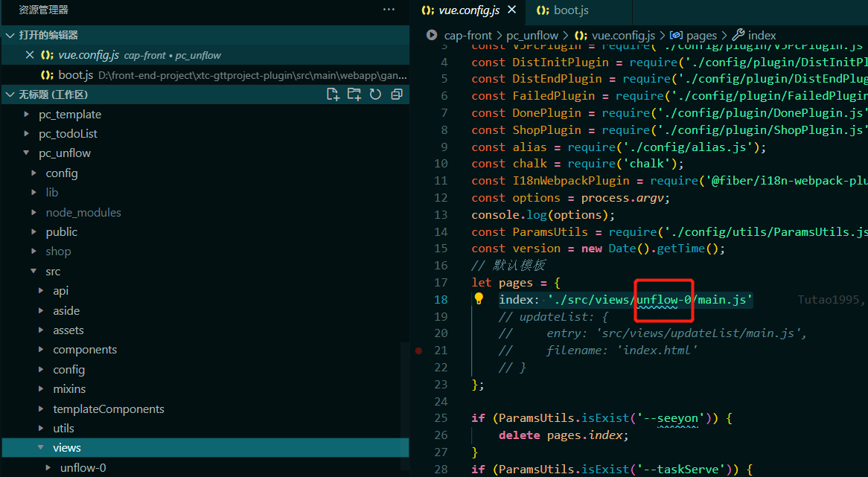
Task: Expand the node_modules folder
Action: point(83,212)
